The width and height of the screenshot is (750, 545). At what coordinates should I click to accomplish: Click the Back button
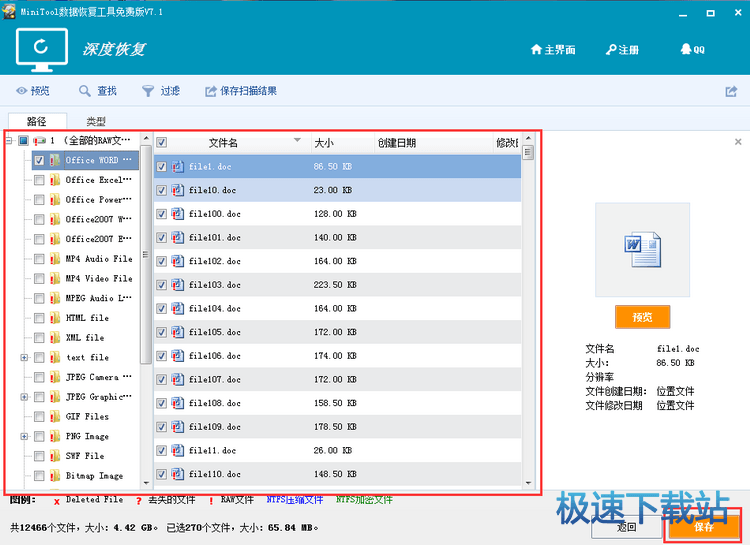(x=626, y=527)
